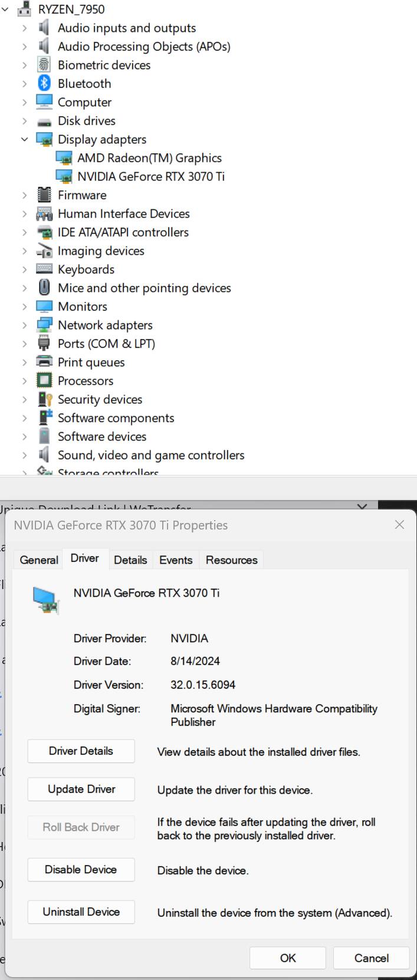417x980 pixels.
Task: Click the Bluetooth category icon
Action: point(44,83)
